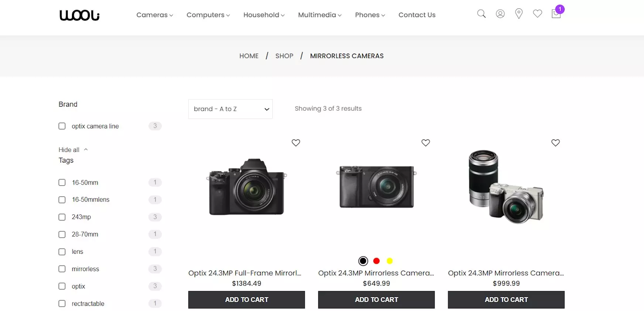Enable the 243mp tag filter

[62, 217]
